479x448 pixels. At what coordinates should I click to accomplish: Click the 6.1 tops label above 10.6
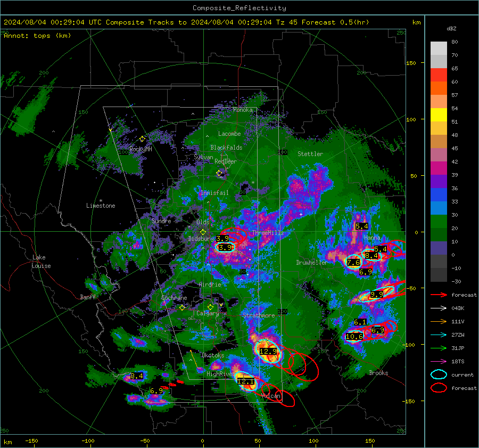(x=360, y=322)
